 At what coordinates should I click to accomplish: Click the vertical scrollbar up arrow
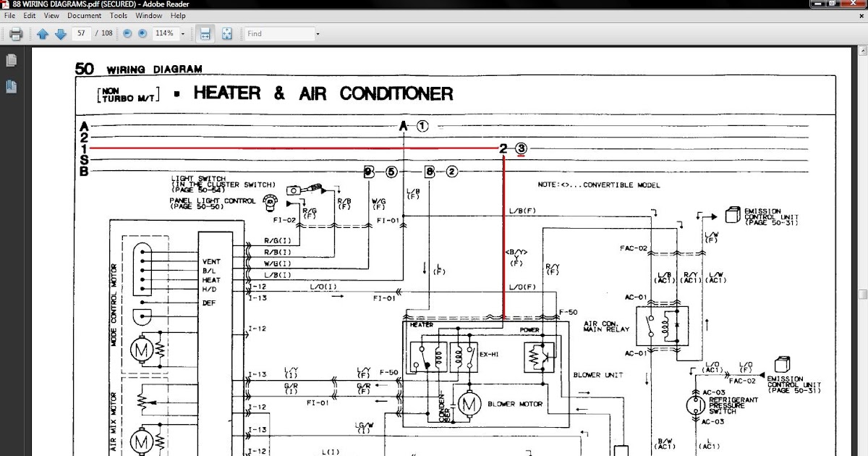[x=862, y=49]
